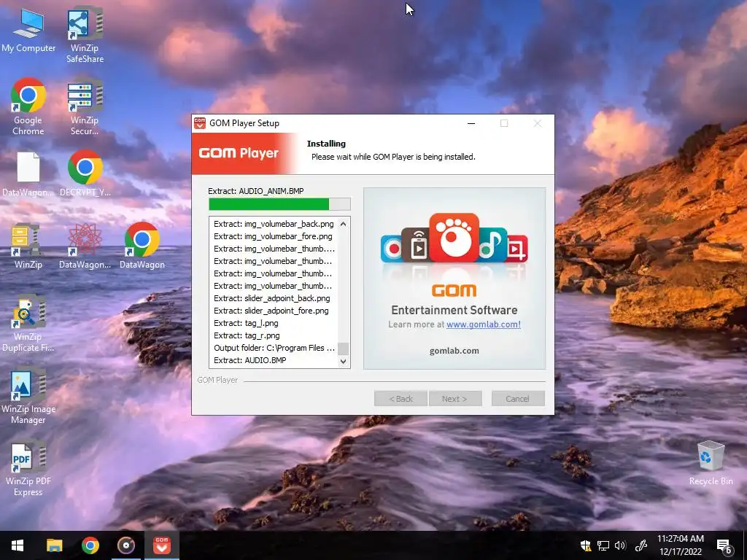
Task: Select log row Extract: AUDIO.BMP
Action: (274, 360)
